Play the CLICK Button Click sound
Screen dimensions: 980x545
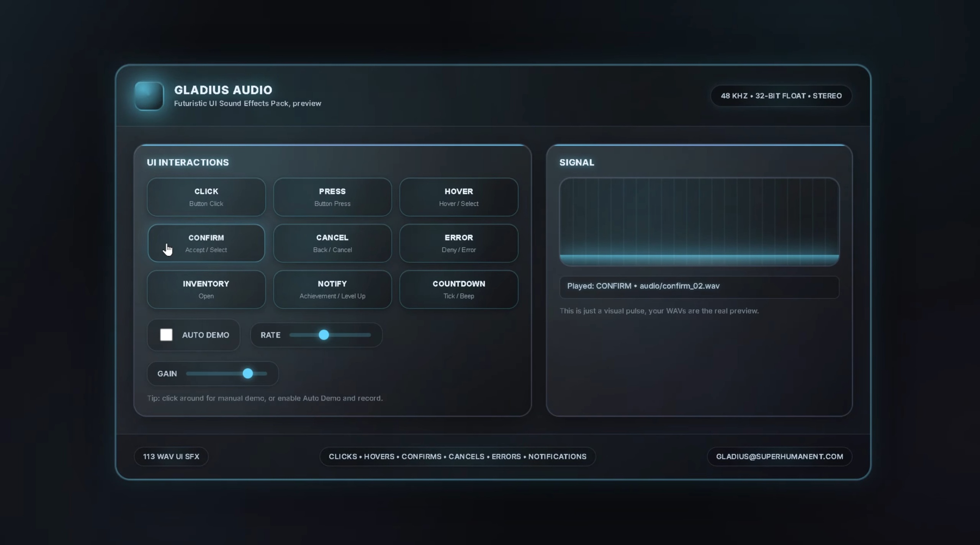pyautogui.click(x=206, y=197)
